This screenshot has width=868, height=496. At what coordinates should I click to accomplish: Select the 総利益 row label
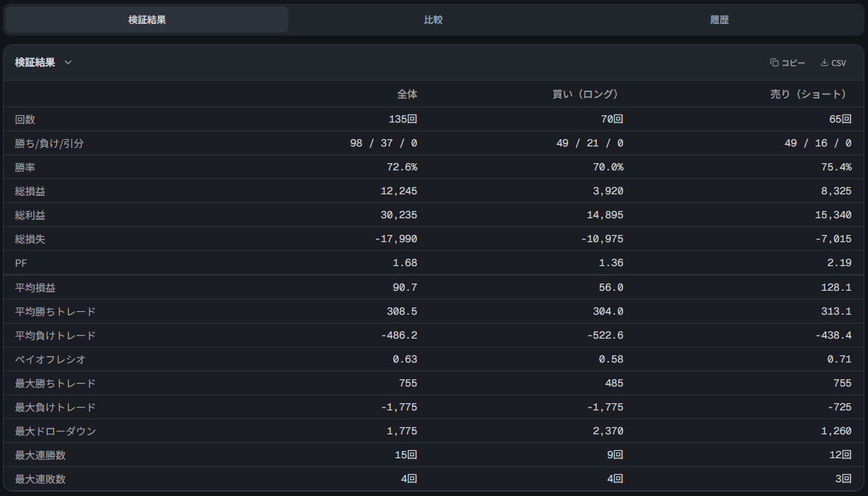(x=30, y=215)
